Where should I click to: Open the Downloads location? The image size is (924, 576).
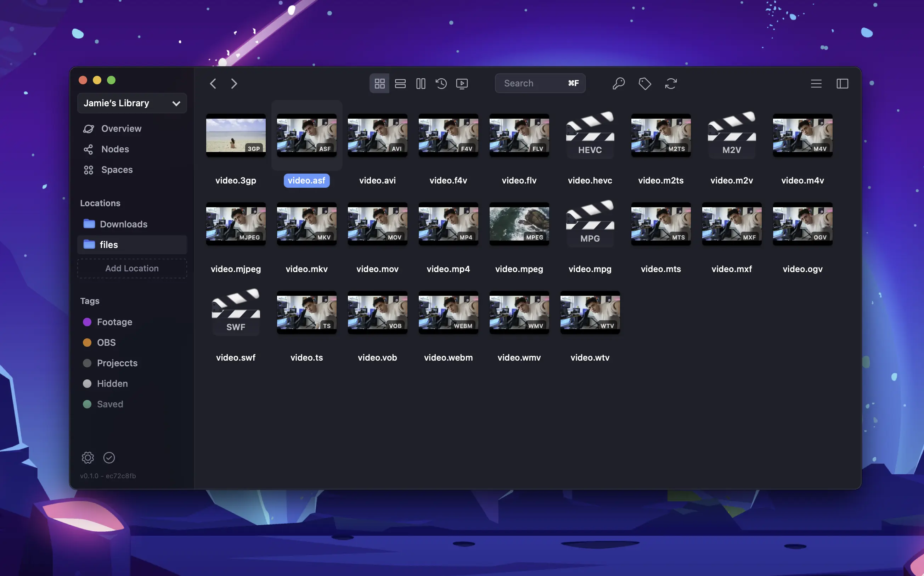123,224
